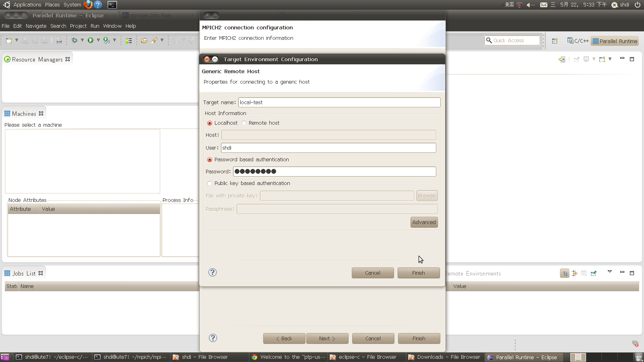The image size is (644, 362).
Task: Open Downloads - File Browser taskbar item
Action: click(x=444, y=357)
